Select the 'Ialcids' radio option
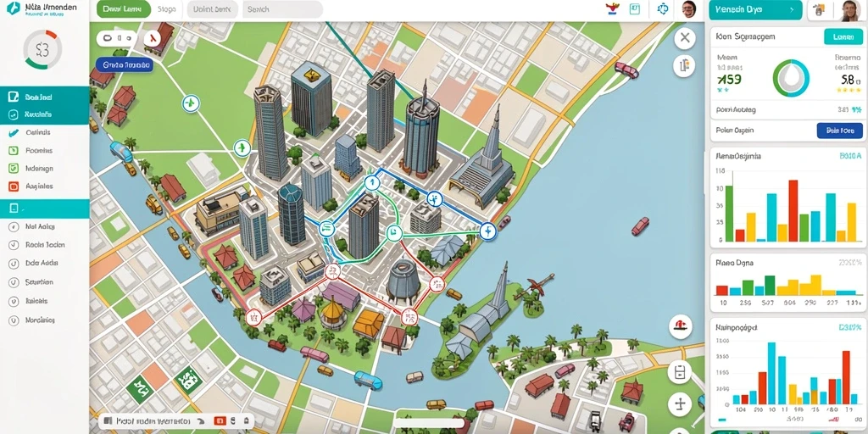The height and width of the screenshot is (434, 868). 13,301
